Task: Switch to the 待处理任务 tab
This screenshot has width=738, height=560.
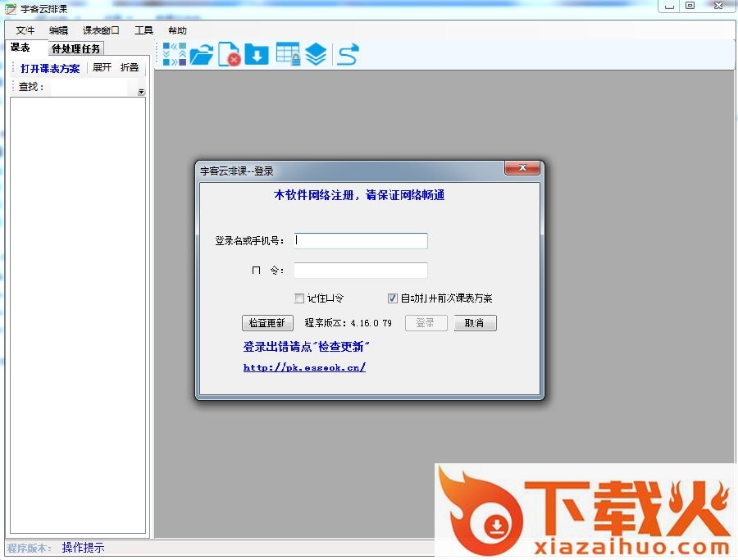Action: [x=76, y=49]
